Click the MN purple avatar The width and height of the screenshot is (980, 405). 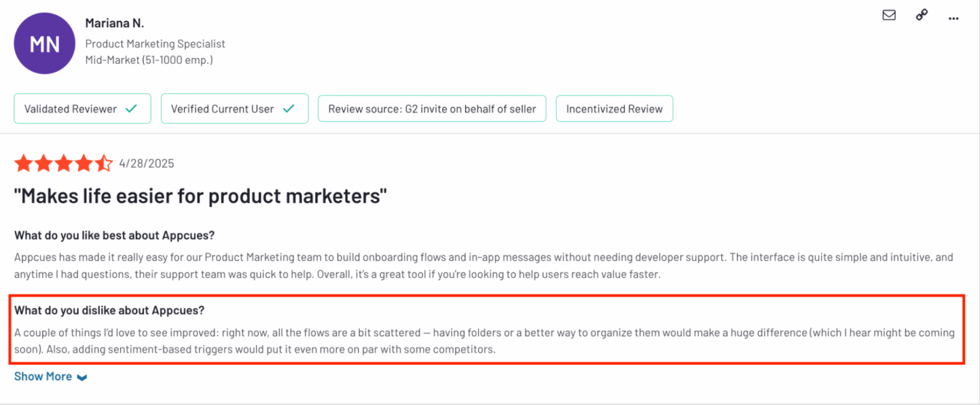[x=45, y=43]
